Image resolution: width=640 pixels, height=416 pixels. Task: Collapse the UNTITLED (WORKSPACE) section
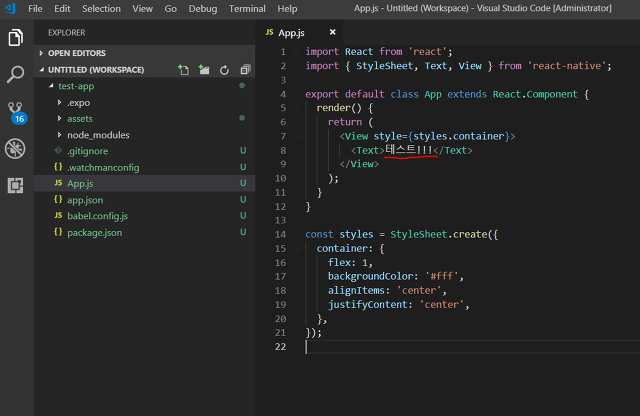pos(41,70)
